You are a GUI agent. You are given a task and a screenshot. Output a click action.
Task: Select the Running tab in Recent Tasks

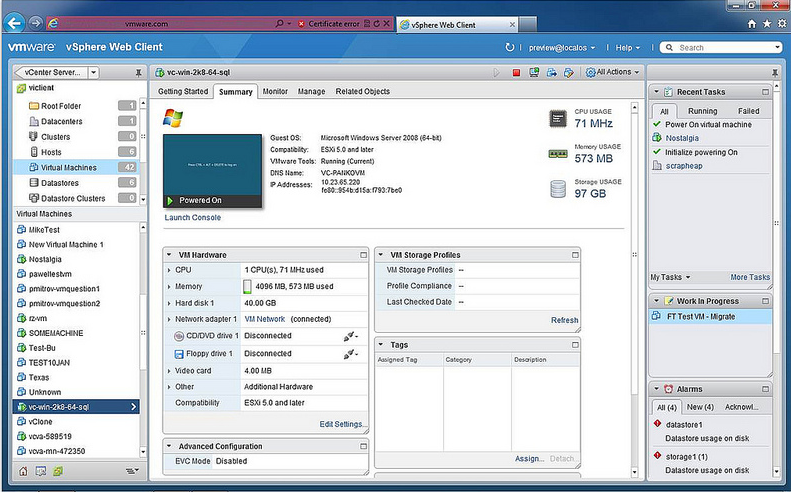(x=703, y=111)
